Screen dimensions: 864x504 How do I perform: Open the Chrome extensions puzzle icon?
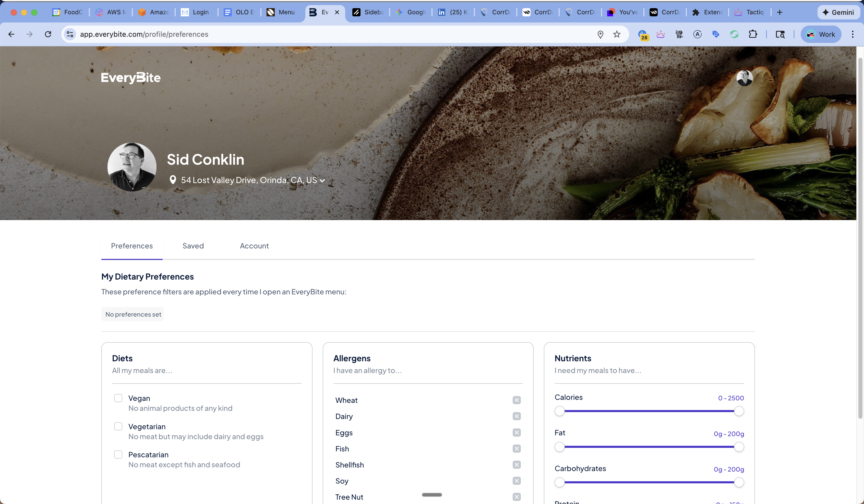[x=753, y=34]
